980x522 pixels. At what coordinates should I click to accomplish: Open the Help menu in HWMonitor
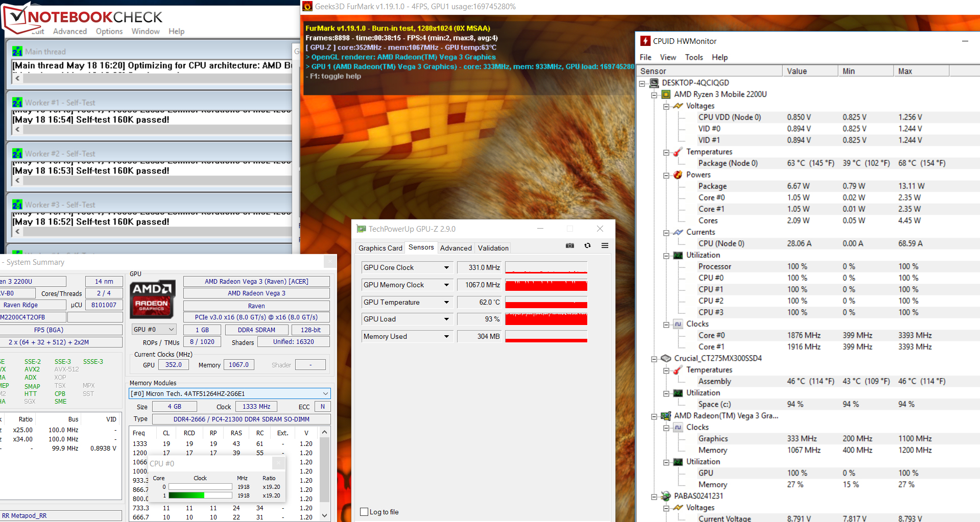[720, 57]
